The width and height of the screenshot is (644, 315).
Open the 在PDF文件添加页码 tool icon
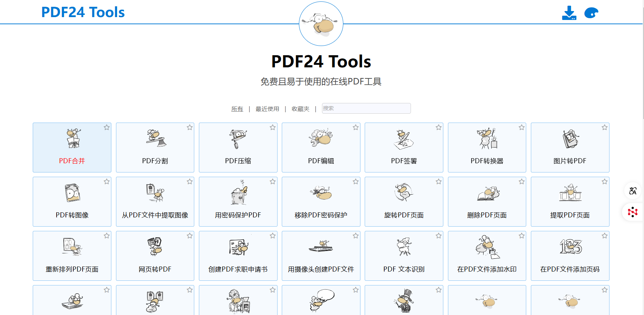tap(570, 247)
